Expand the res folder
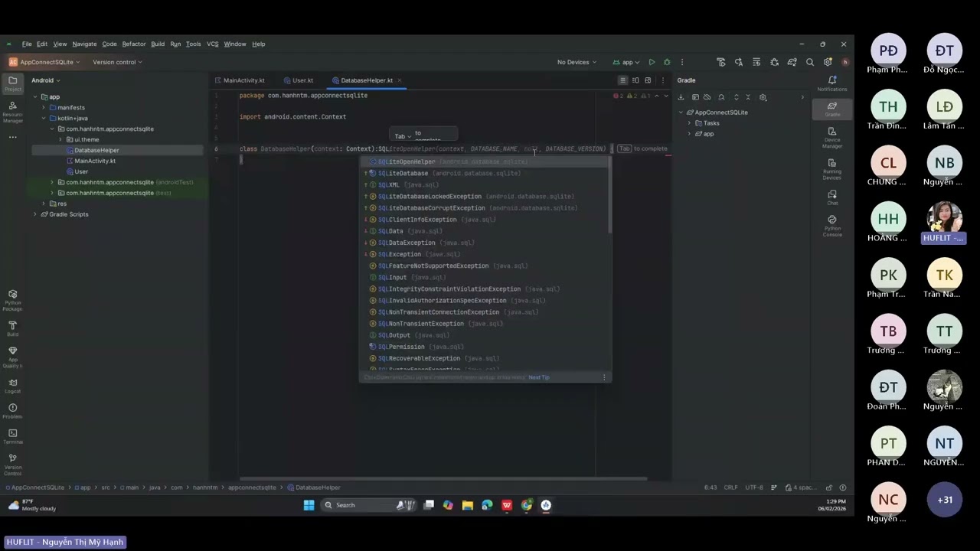The width and height of the screenshot is (980, 551). [44, 204]
